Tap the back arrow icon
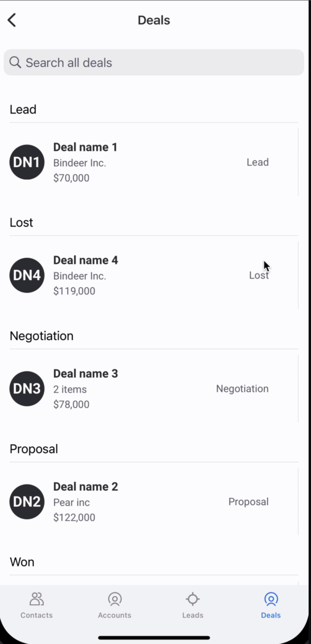This screenshot has width=311, height=644. 12,20
